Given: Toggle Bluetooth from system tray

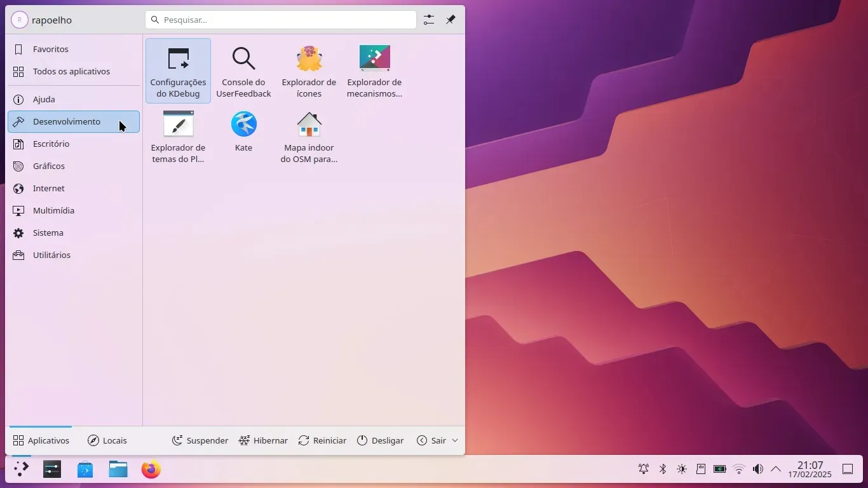Looking at the screenshot, I should 662,470.
